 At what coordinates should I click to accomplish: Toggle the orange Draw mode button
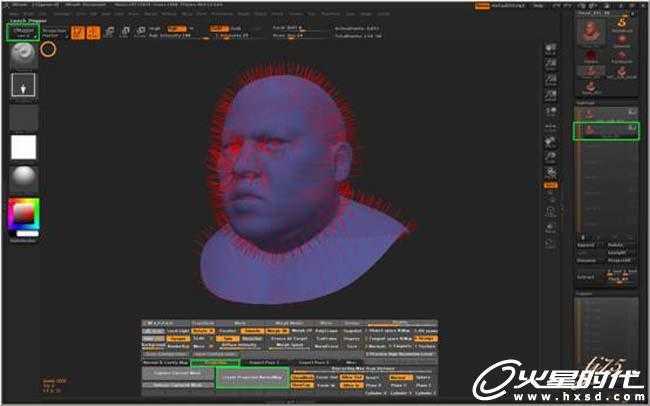[x=93, y=33]
